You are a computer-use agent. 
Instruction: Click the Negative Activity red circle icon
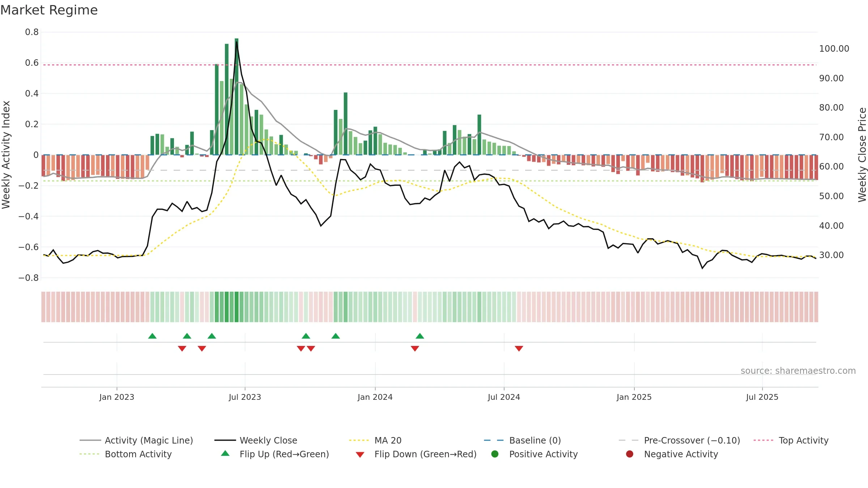[630, 454]
